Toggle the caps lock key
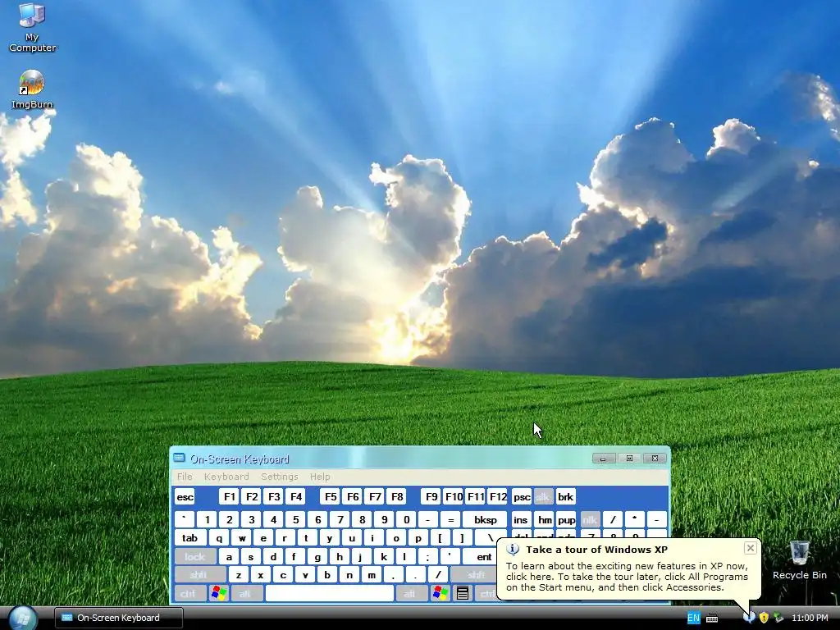This screenshot has width=840, height=630. click(x=195, y=557)
